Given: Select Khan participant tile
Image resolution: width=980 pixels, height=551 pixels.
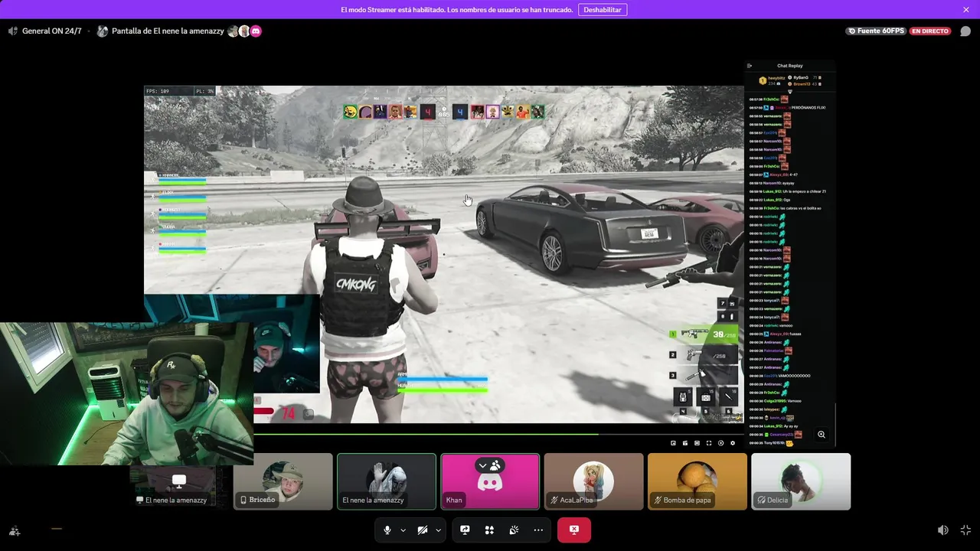Looking at the screenshot, I should click(490, 481).
